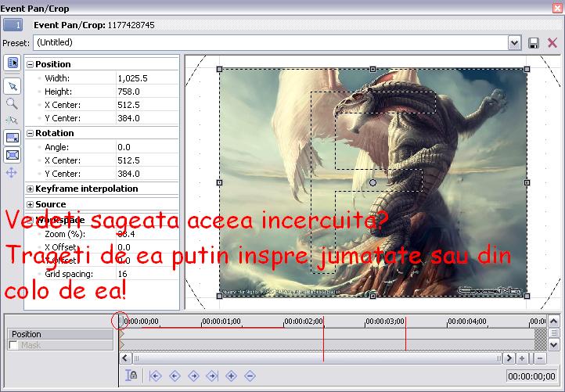Click the track list scroll down arrow

(x=554, y=345)
